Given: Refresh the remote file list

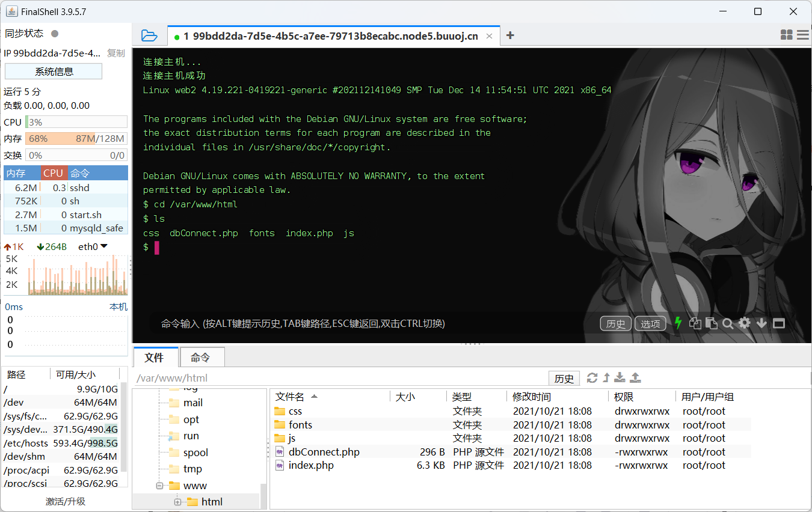Looking at the screenshot, I should [592, 377].
